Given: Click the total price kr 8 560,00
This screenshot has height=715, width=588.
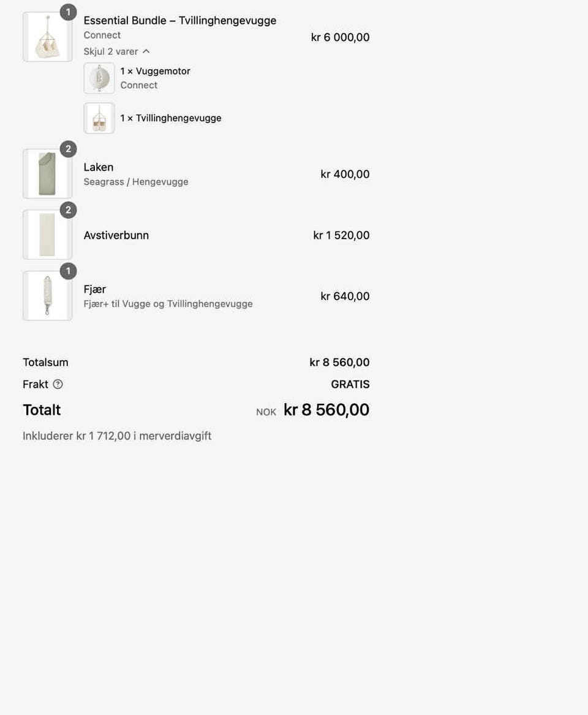Looking at the screenshot, I should 326,409.
